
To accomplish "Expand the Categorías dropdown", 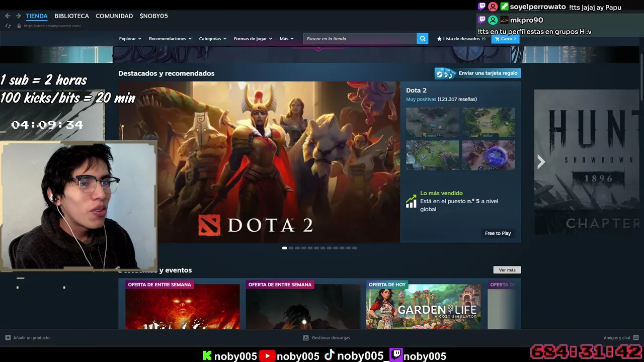I will (x=213, y=39).
